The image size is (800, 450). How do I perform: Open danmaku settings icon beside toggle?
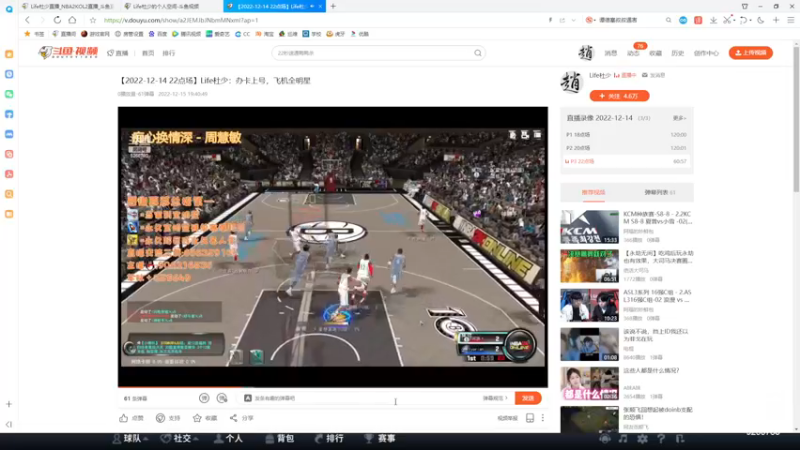[222, 398]
